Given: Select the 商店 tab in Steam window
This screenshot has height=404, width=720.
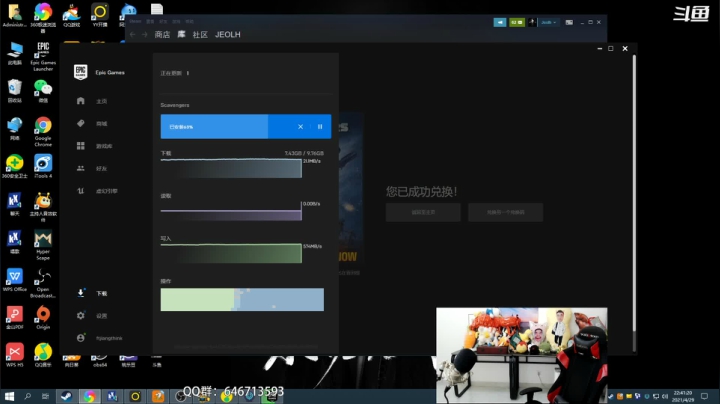Looking at the screenshot, I should 162,34.
